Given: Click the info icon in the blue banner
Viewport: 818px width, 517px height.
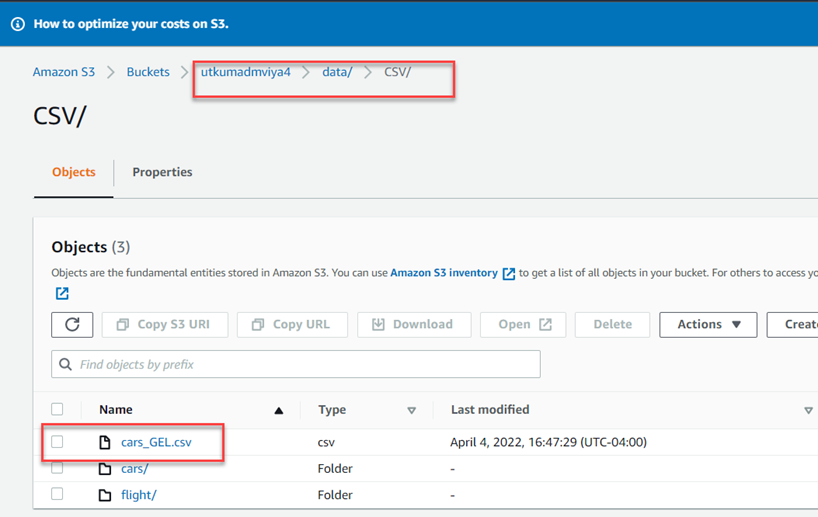Looking at the screenshot, I should pyautogui.click(x=17, y=24).
